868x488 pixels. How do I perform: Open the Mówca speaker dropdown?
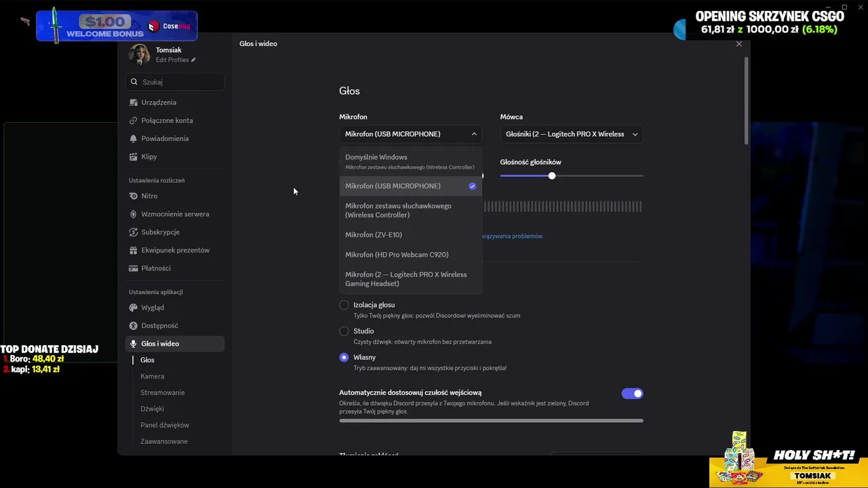(572, 134)
